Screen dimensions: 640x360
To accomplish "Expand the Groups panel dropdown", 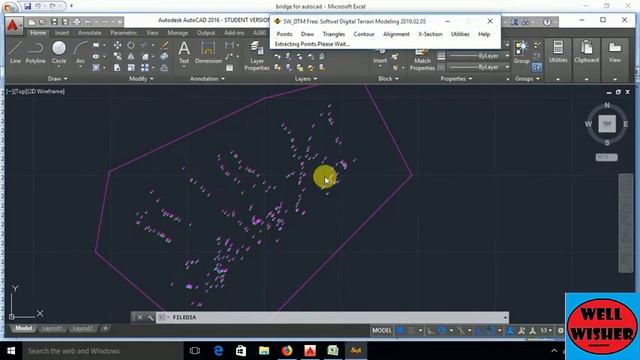I will (x=527, y=78).
